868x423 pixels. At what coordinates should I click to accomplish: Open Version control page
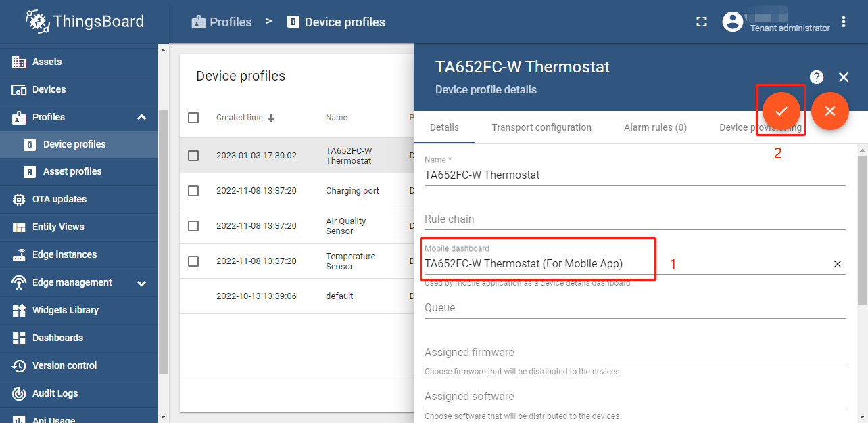coord(78,365)
